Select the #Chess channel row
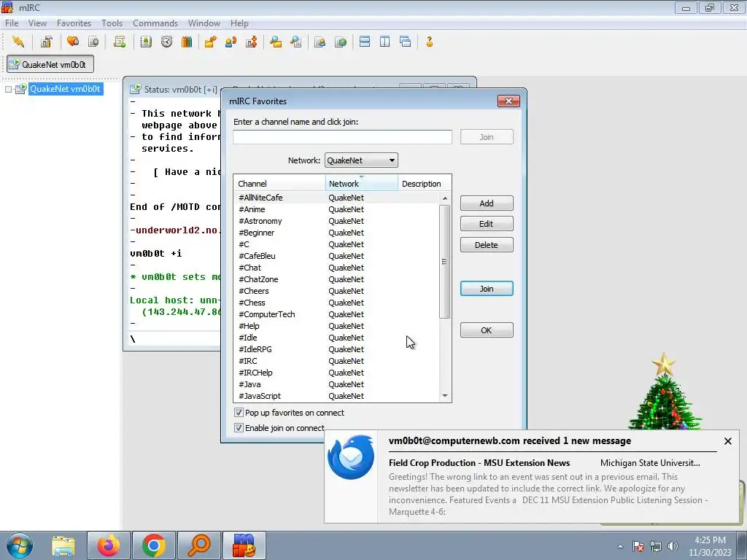This screenshot has width=747, height=560. pos(337,303)
